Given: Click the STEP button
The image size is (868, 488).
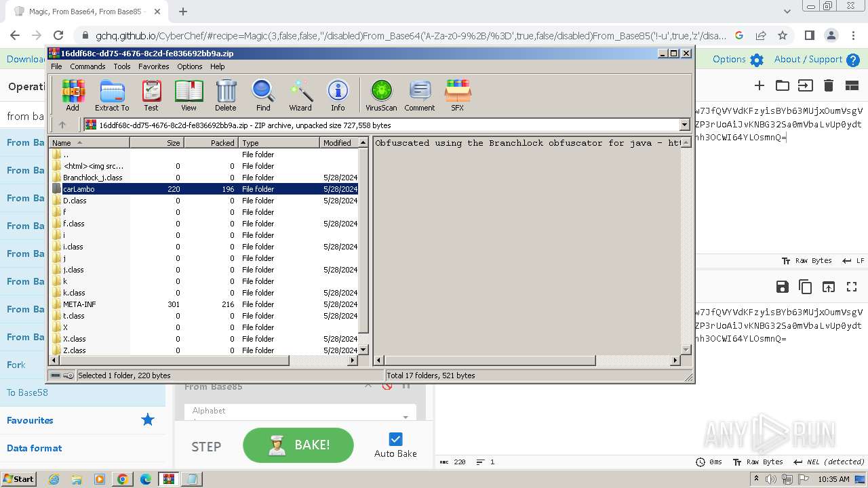Looking at the screenshot, I should pyautogui.click(x=206, y=447).
